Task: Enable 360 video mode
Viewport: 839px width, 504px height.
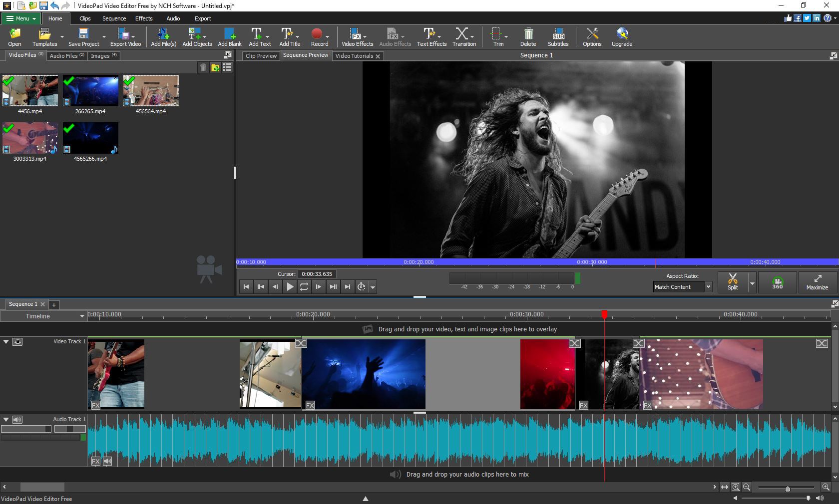Action: tap(777, 282)
